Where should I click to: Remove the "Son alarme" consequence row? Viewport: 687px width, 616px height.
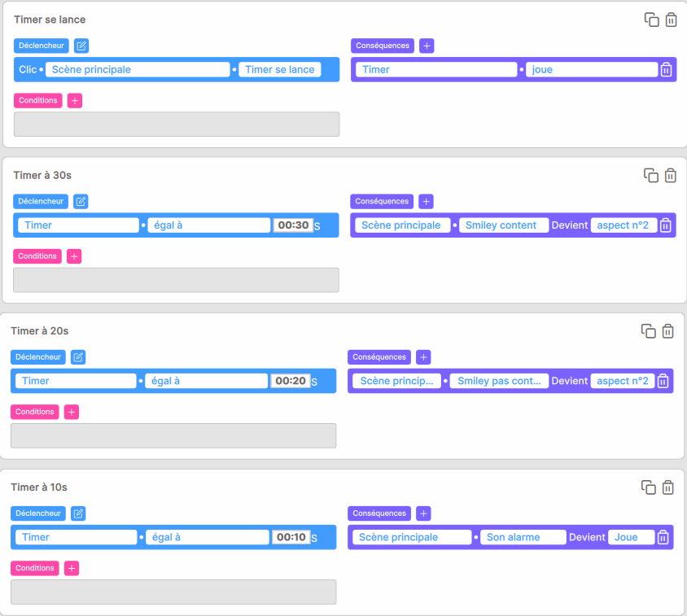click(x=663, y=537)
